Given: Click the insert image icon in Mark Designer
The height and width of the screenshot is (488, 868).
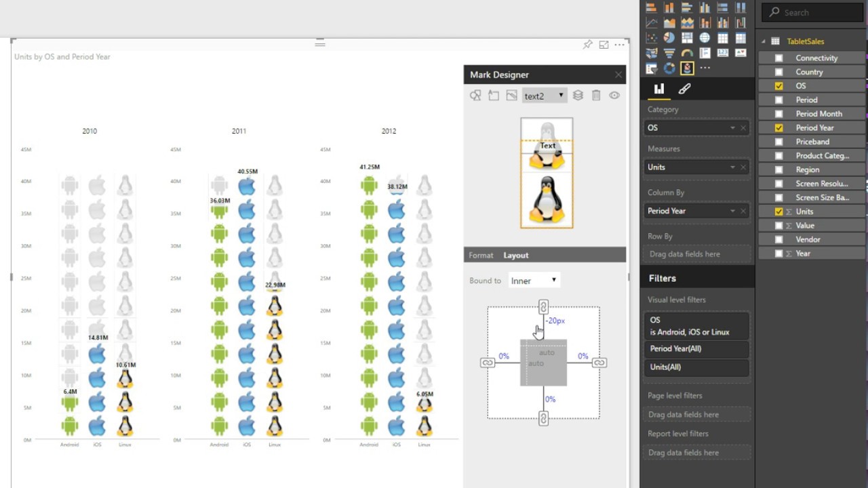Looking at the screenshot, I should tap(511, 96).
